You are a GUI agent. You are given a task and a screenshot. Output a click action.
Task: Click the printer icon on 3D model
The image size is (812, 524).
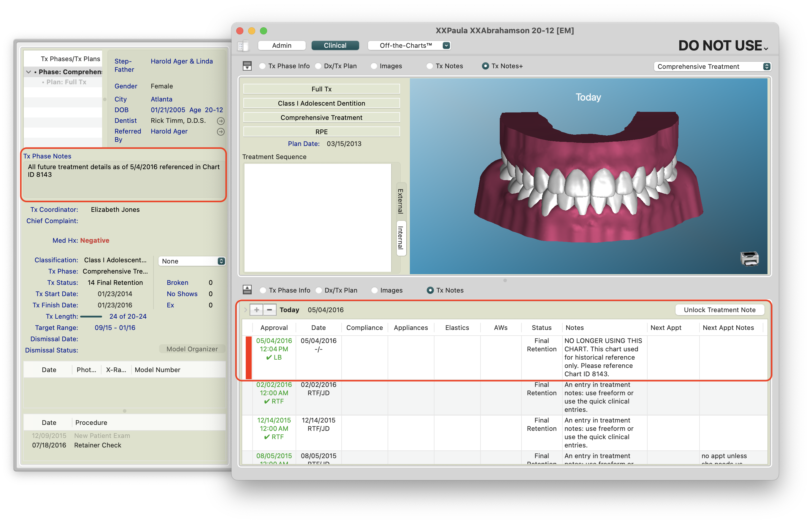tap(749, 259)
